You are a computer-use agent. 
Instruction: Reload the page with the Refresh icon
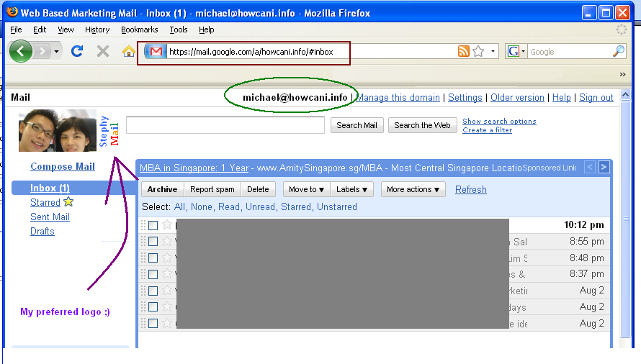click(77, 52)
